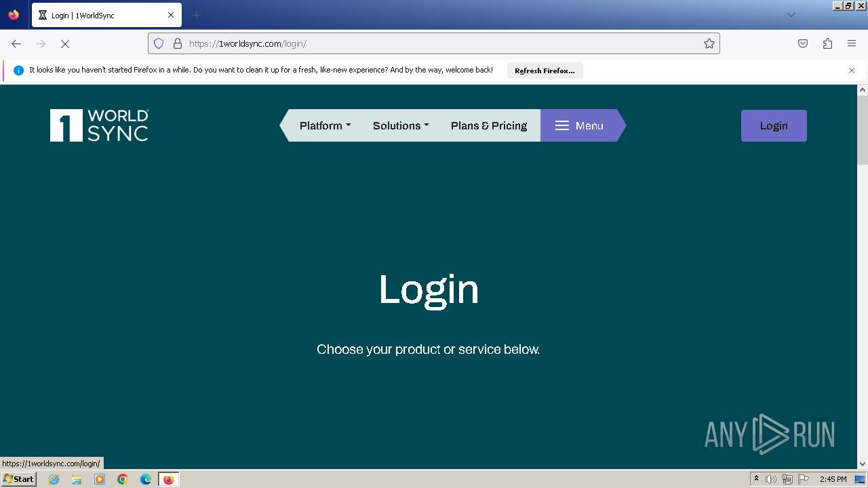This screenshot has width=868, height=488.
Task: Open the network tray icon
Action: [787, 479]
